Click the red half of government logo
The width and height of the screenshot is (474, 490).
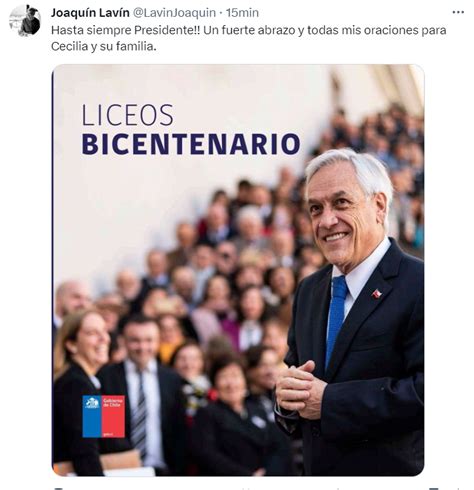click(114, 416)
